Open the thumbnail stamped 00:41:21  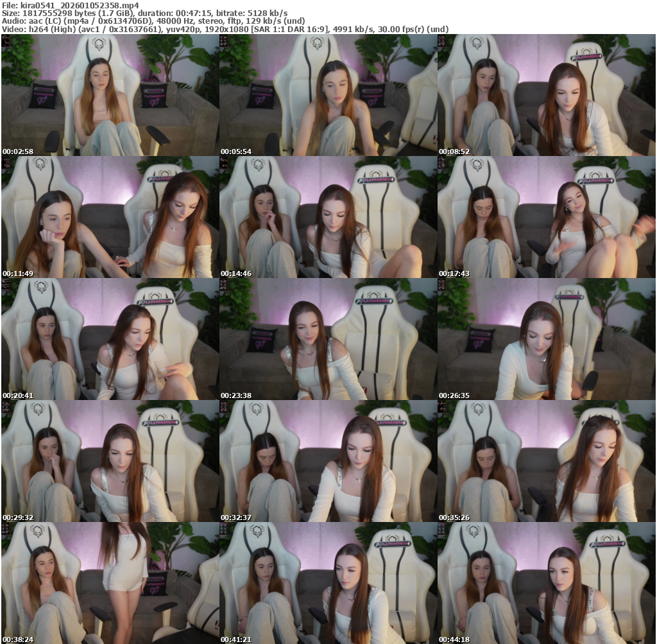click(x=328, y=583)
